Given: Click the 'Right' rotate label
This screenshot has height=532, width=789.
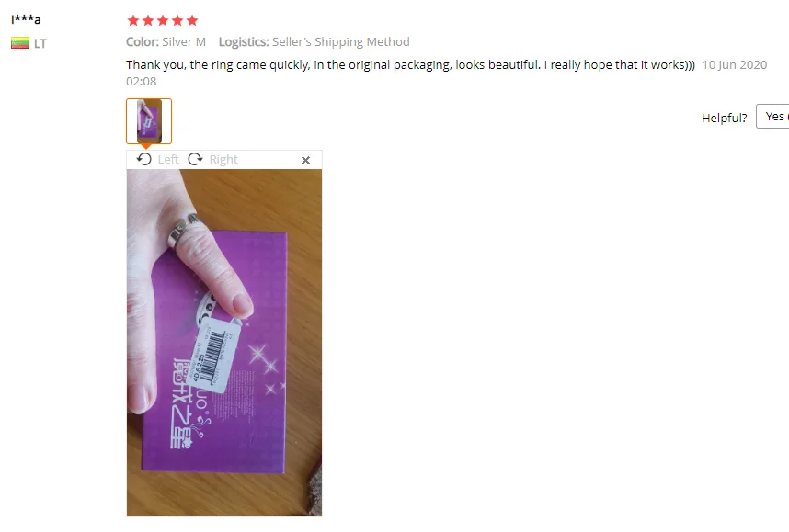Looking at the screenshot, I should [x=223, y=159].
